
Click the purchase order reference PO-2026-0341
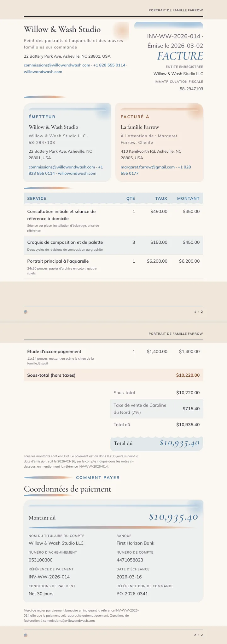pyautogui.click(x=132, y=594)
